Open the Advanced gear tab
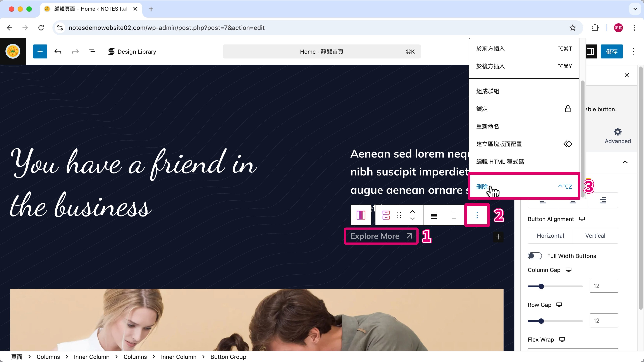 (x=618, y=136)
